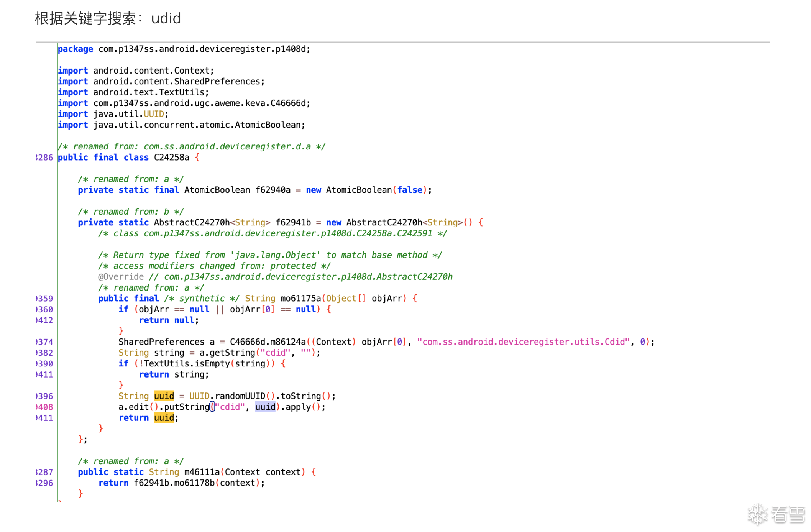
Task: Click the SharedPreferences a assignment line
Action: (386, 342)
